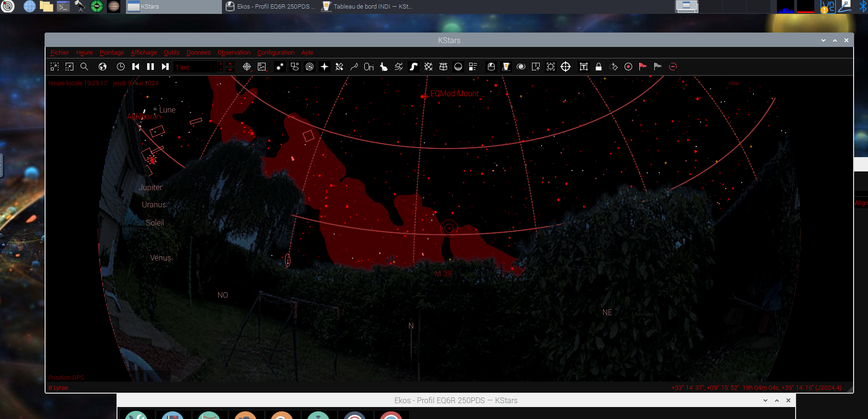Launch the terminal from the taskbar

(63, 6)
